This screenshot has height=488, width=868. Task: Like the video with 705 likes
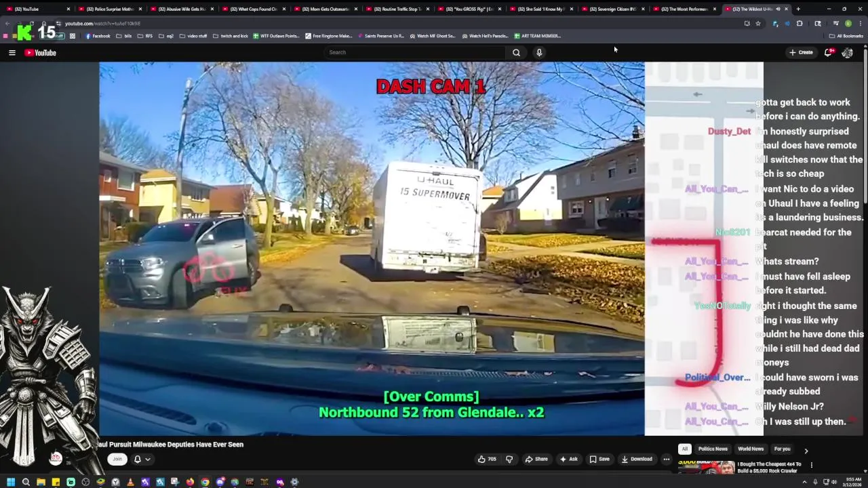487,459
